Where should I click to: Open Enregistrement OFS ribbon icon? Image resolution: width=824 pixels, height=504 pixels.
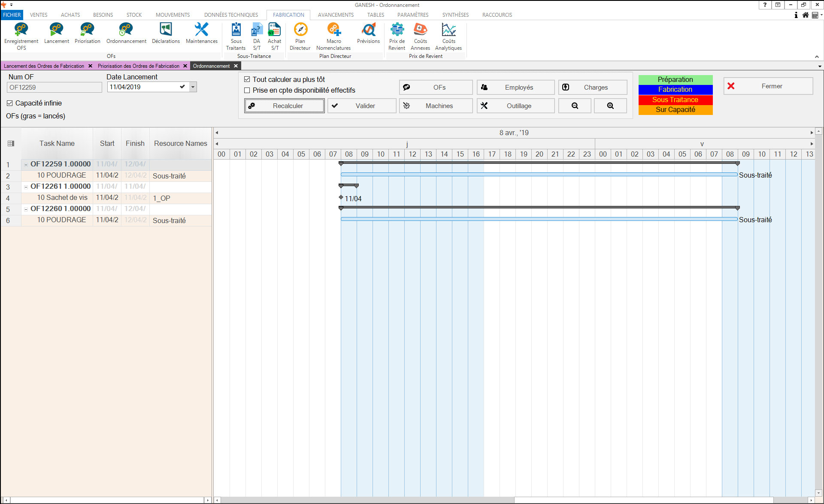(21, 31)
